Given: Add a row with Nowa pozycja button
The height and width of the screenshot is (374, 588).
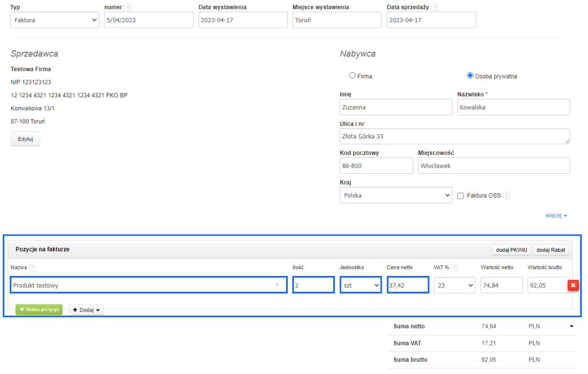Looking at the screenshot, I should 39,310.
